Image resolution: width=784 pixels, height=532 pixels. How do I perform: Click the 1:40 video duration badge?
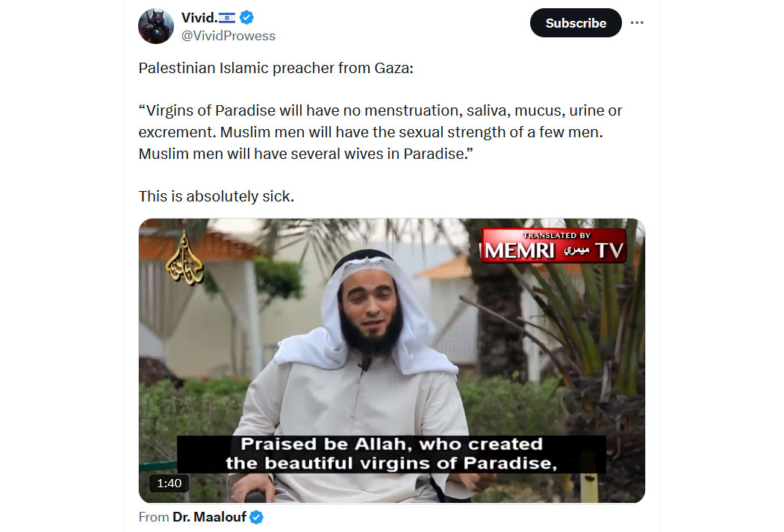tap(169, 483)
